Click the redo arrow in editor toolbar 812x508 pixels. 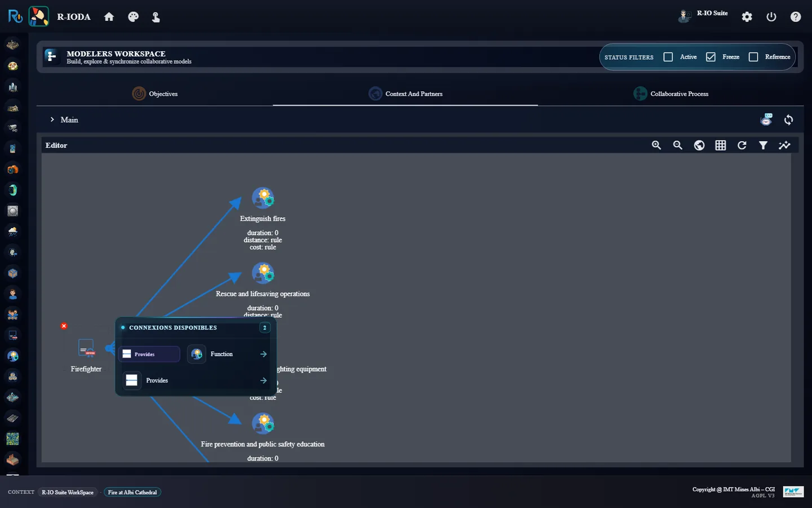click(742, 145)
